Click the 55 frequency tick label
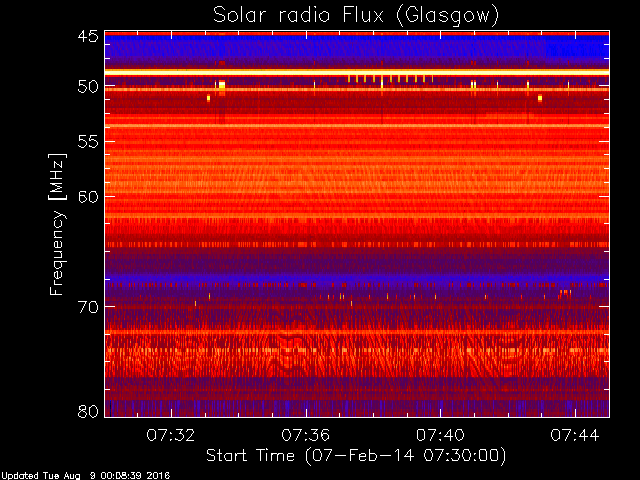 point(88,142)
